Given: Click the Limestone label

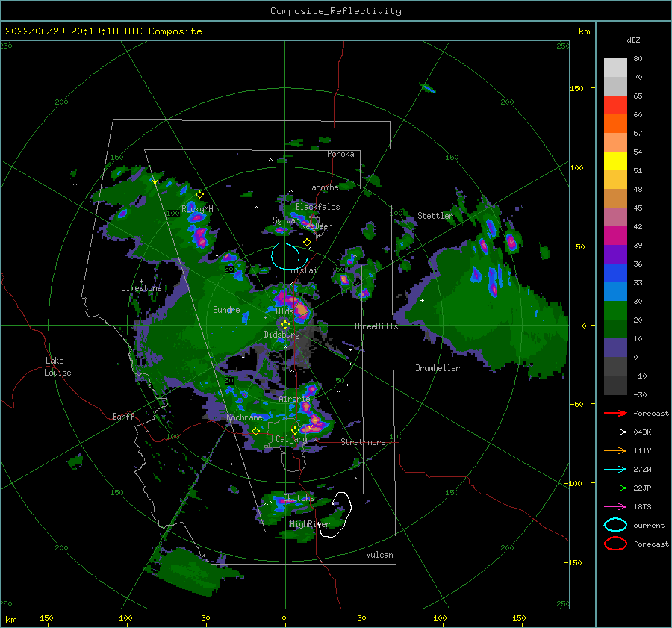Looking at the screenshot, I should (x=141, y=288).
